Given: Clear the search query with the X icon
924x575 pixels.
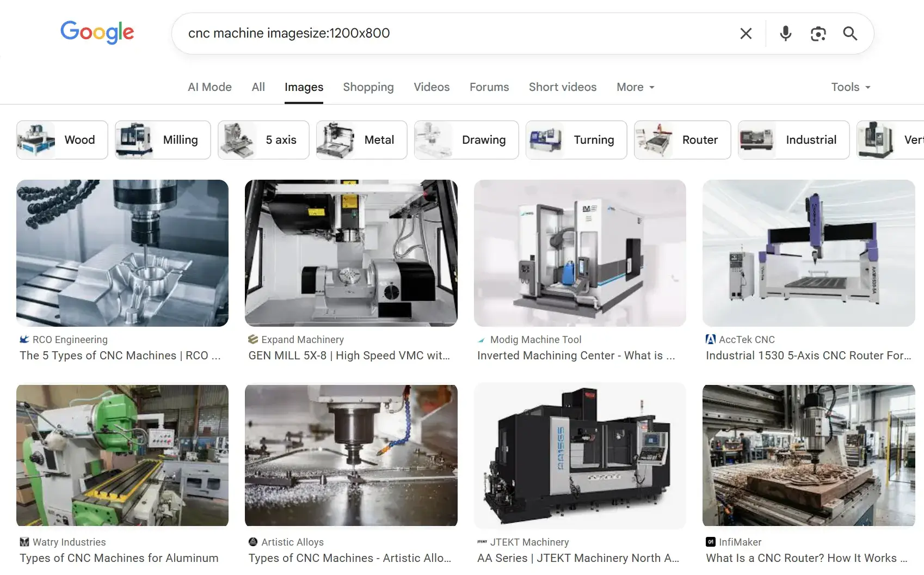Looking at the screenshot, I should pyautogui.click(x=746, y=33).
